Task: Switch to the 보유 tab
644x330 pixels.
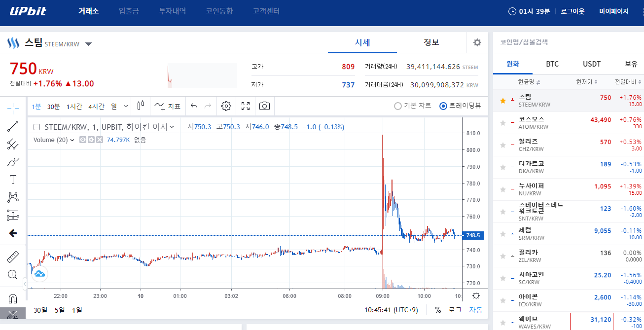Action: click(631, 64)
